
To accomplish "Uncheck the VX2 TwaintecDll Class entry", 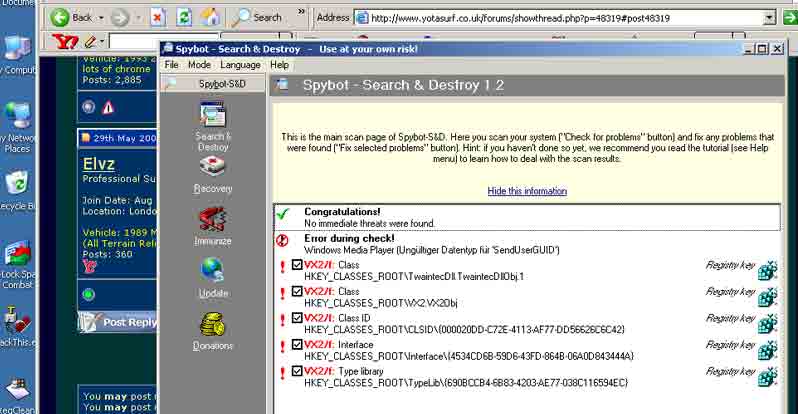I will 296,266.
